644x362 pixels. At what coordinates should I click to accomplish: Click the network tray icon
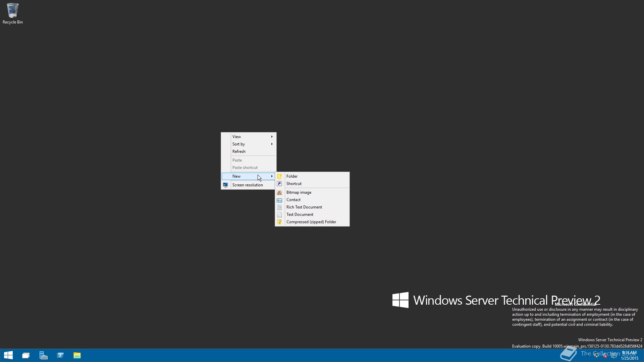pos(596,355)
